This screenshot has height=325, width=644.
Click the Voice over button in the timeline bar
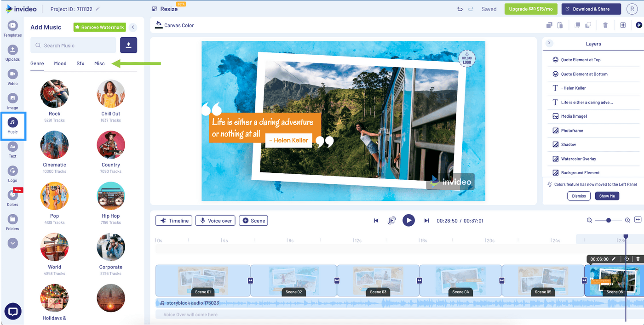point(215,220)
